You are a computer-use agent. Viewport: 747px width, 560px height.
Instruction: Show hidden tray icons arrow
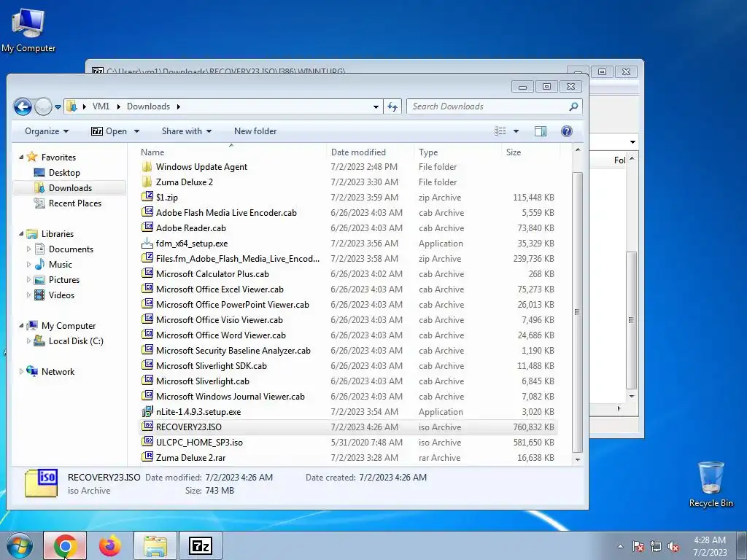point(620,546)
